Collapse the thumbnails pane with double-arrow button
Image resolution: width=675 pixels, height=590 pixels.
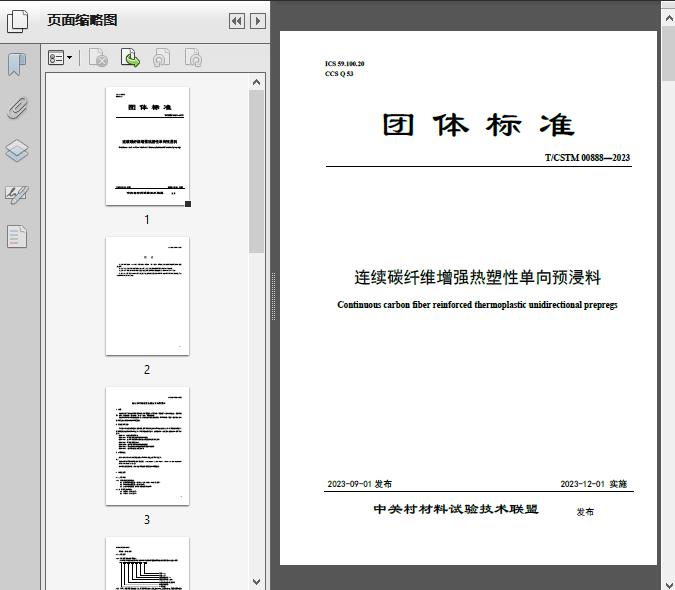[237, 21]
